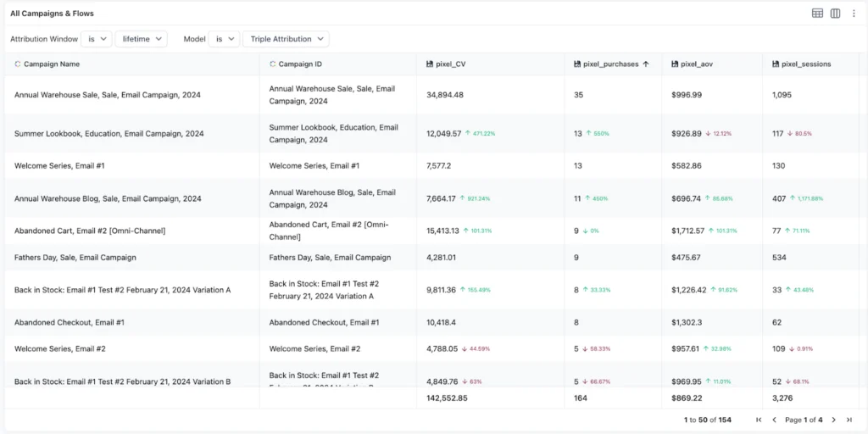Click the Abandoned Checkout, Email #1 campaign name

70,323
